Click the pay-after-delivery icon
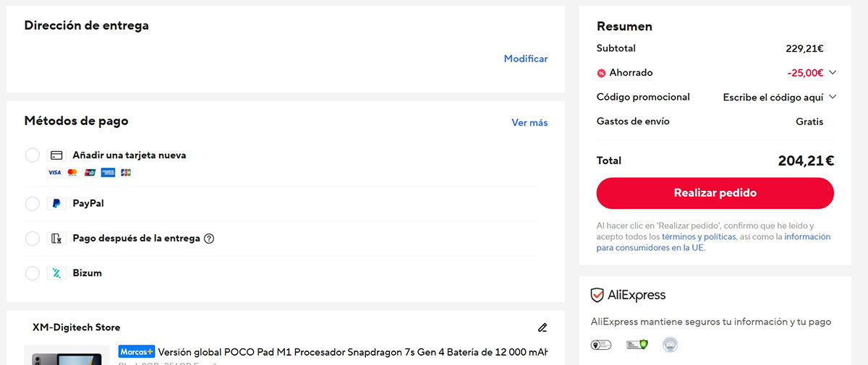The width and height of the screenshot is (868, 365). [x=56, y=239]
